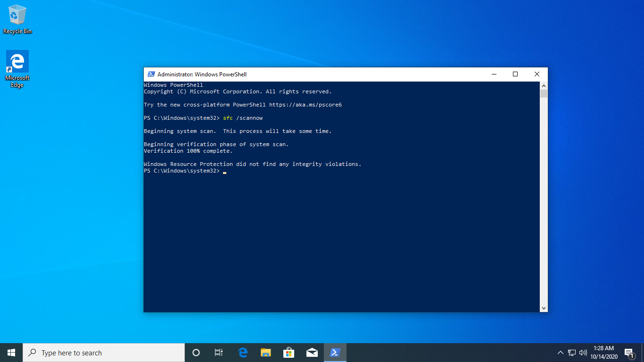
Task: Click the PowerShell vertical scrollbar thumb
Action: point(544,94)
